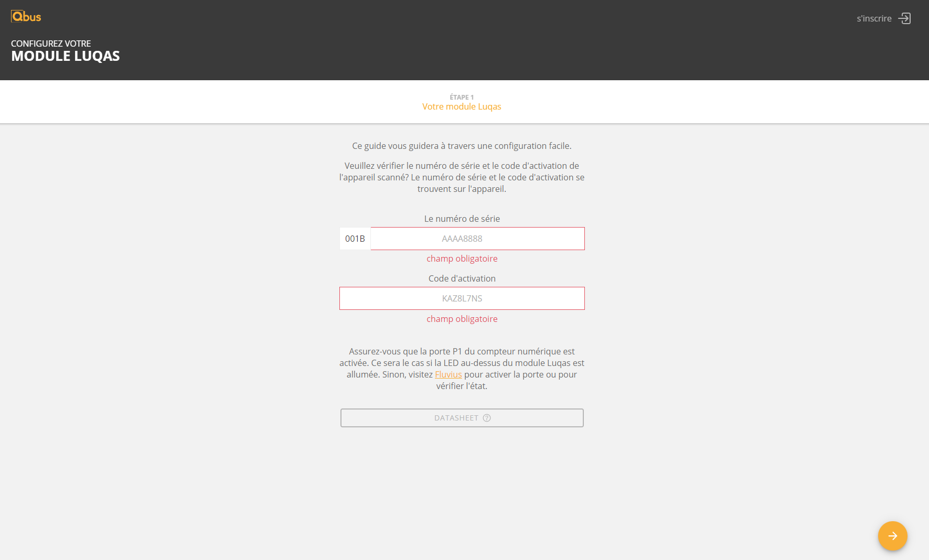Click the question mark icon in DATASHEET

487,418
